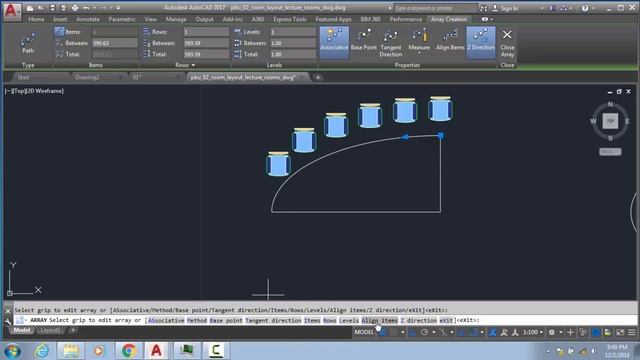Image resolution: width=640 pixels, height=360 pixels.
Task: Click the Levels option in command line
Action: (349, 320)
